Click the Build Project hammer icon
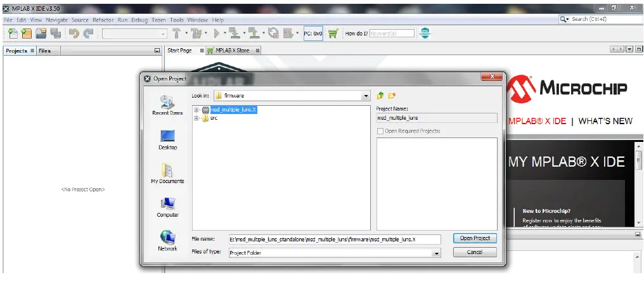Image resolution: width=644 pixels, height=287 pixels. pyautogui.click(x=177, y=33)
